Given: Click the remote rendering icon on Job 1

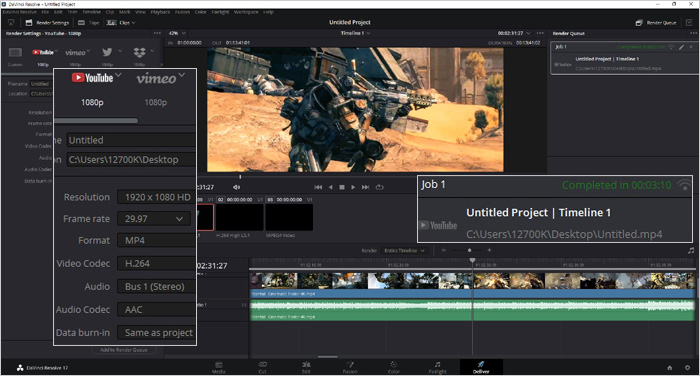Looking at the screenshot, I should coord(671,46).
